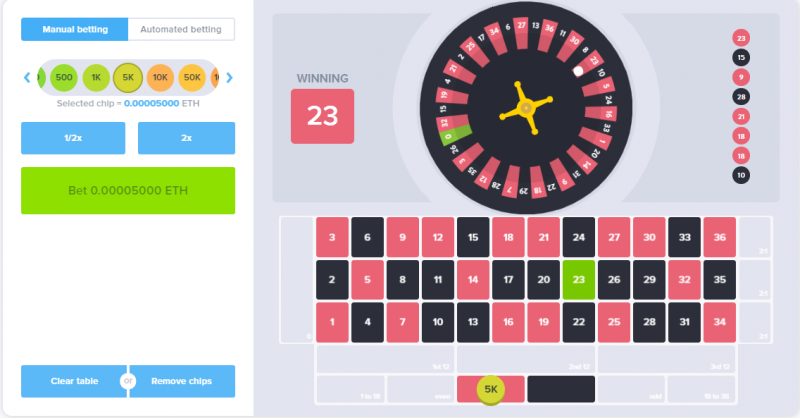
Task: Click Remove chips button
Action: pos(182,381)
